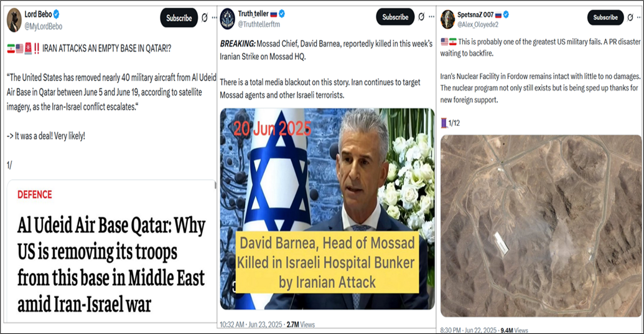Open more menu on SpetsnaZ 007 post

pyautogui.click(x=640, y=17)
